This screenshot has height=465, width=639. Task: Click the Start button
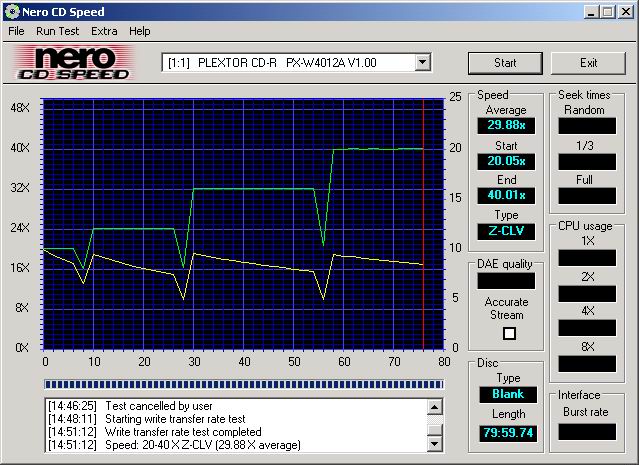click(x=505, y=63)
